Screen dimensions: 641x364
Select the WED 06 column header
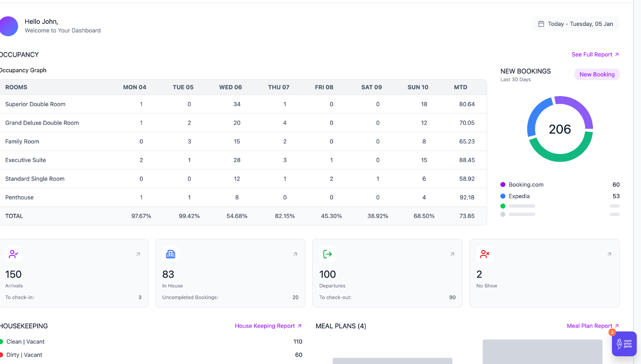click(231, 87)
